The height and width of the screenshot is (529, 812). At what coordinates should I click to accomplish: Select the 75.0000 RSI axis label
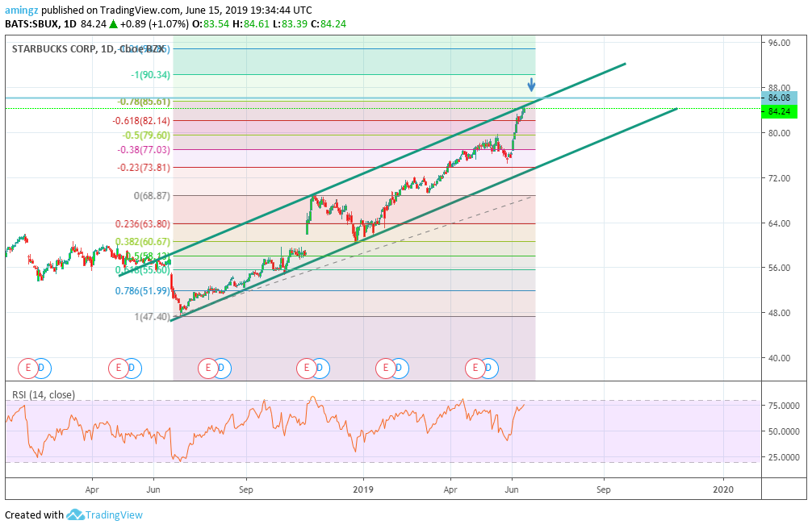coord(784,406)
